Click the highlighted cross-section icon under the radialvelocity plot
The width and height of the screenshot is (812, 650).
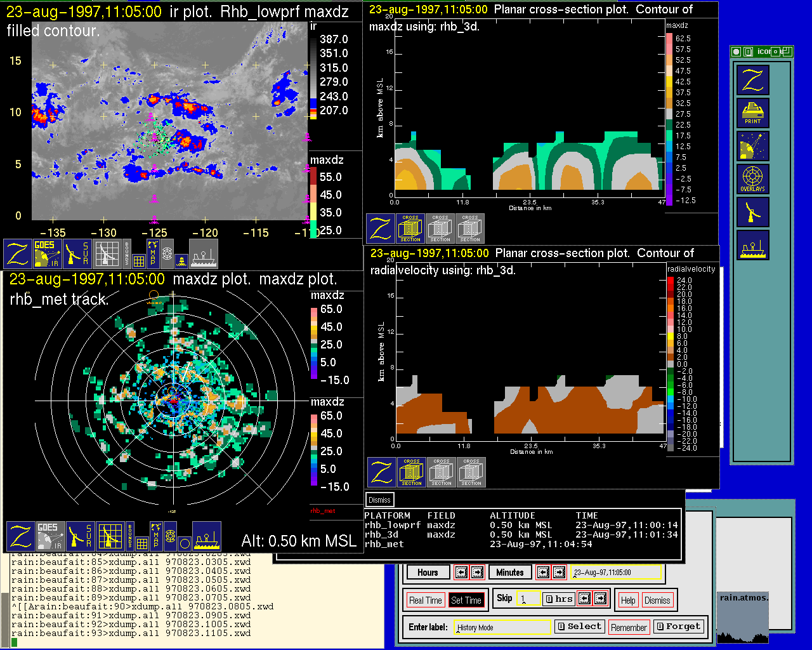click(412, 472)
